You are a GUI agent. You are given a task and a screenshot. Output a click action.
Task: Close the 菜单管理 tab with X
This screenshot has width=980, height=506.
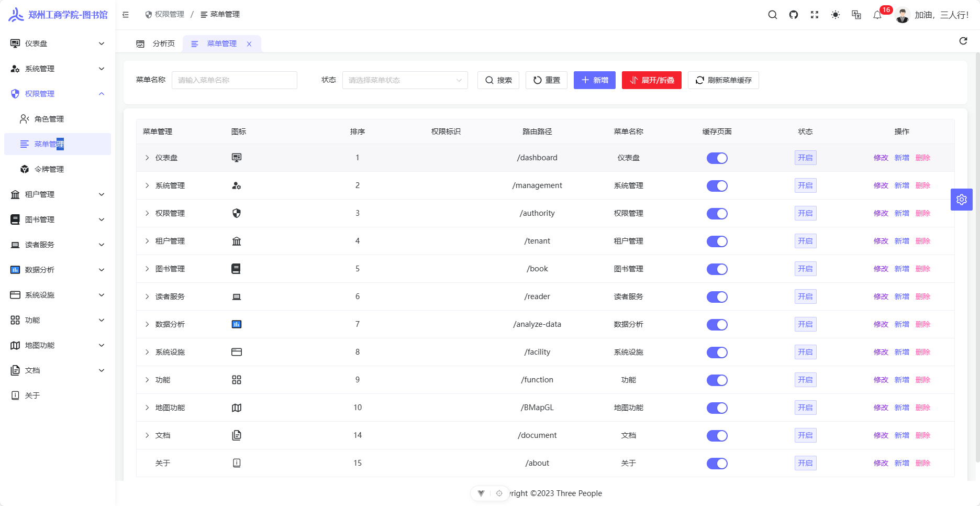pyautogui.click(x=249, y=44)
